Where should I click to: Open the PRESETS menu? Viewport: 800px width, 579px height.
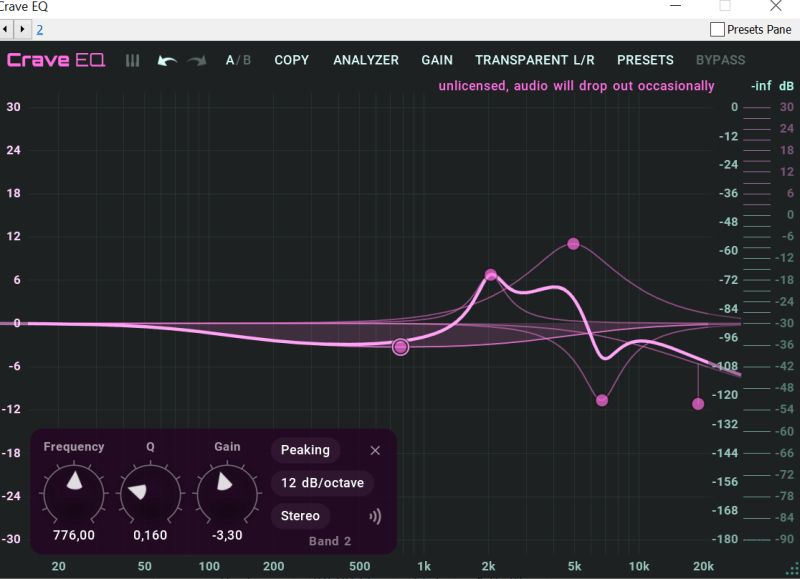click(x=645, y=60)
